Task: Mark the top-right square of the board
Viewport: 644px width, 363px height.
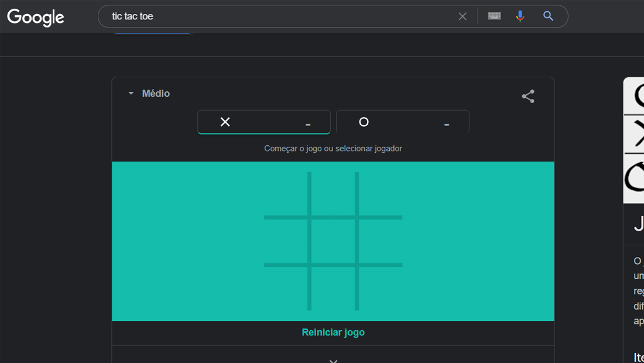Action: [x=381, y=194]
